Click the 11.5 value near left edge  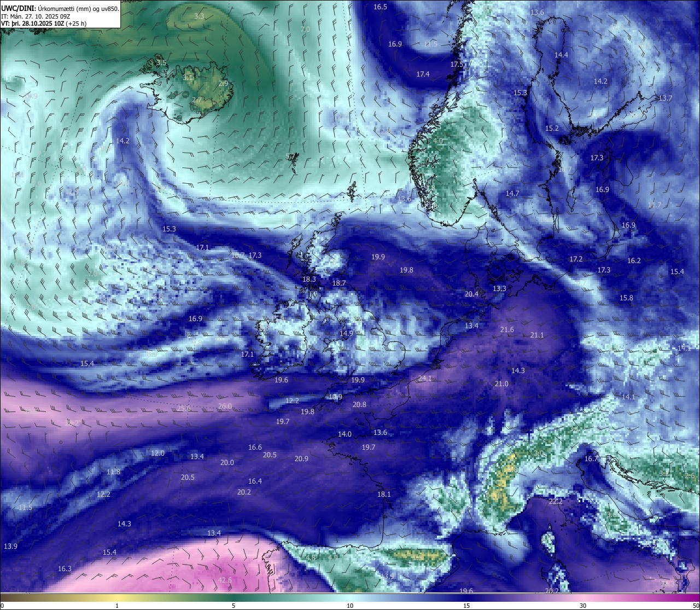click(x=25, y=507)
